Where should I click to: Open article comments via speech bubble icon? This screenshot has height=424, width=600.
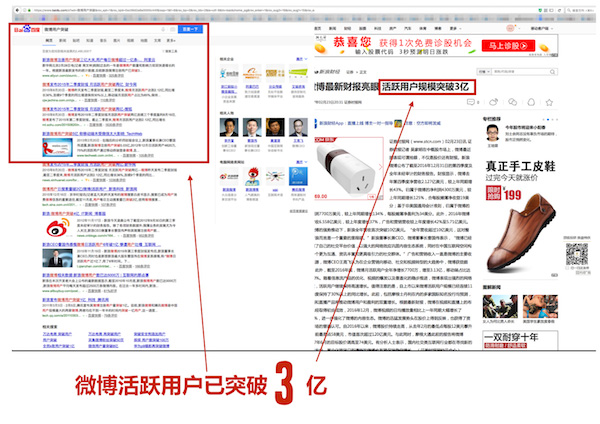(471, 102)
